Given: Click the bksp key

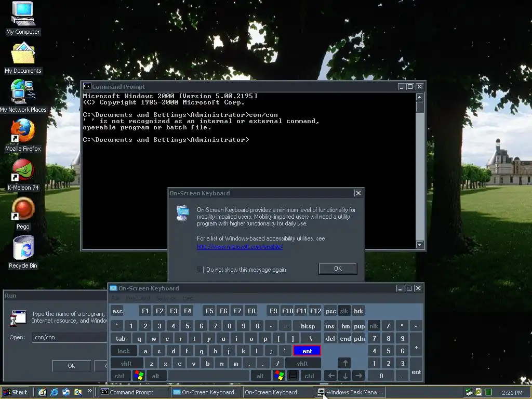Looking at the screenshot, I should pos(308,326).
